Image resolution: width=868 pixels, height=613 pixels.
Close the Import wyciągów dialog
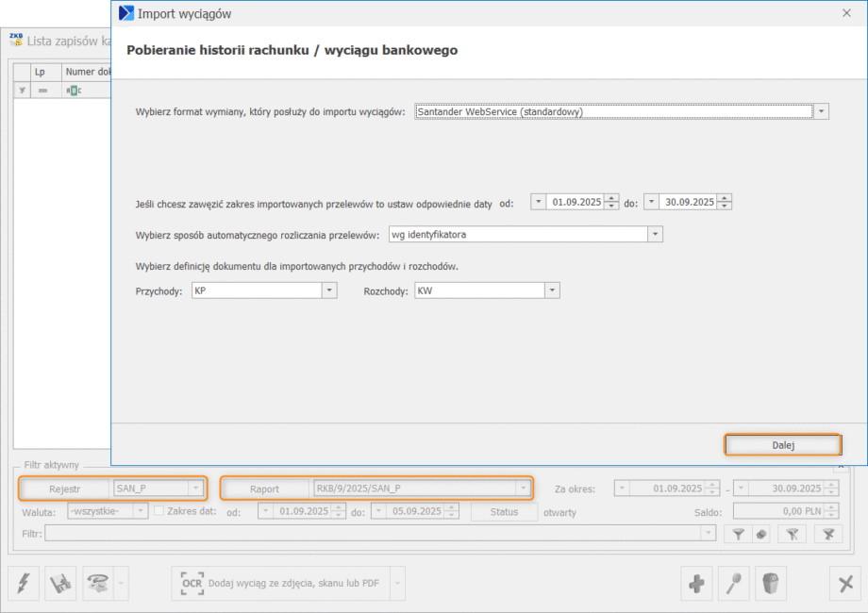[x=845, y=13]
